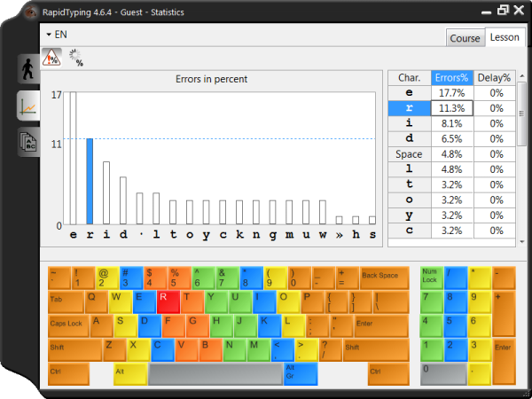Viewport: 532px width, 399px height.
Task: Click the blue Alt Gr key
Action: coord(301,374)
